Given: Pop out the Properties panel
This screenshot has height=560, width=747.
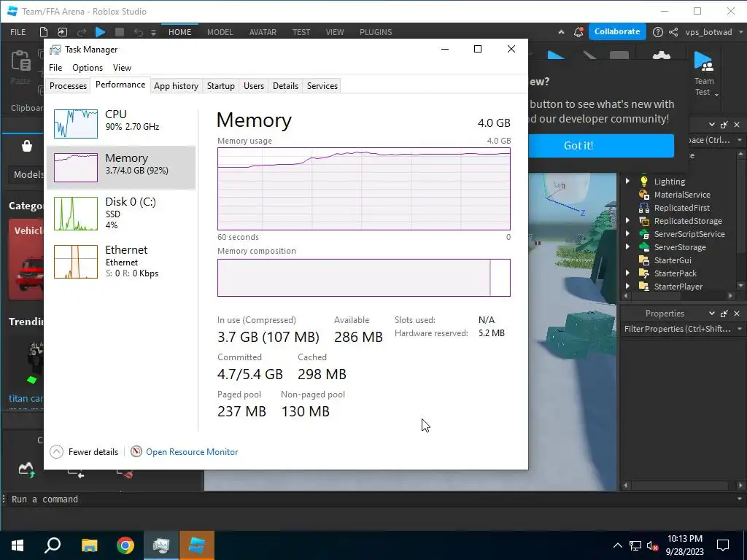Looking at the screenshot, I should point(724,314).
